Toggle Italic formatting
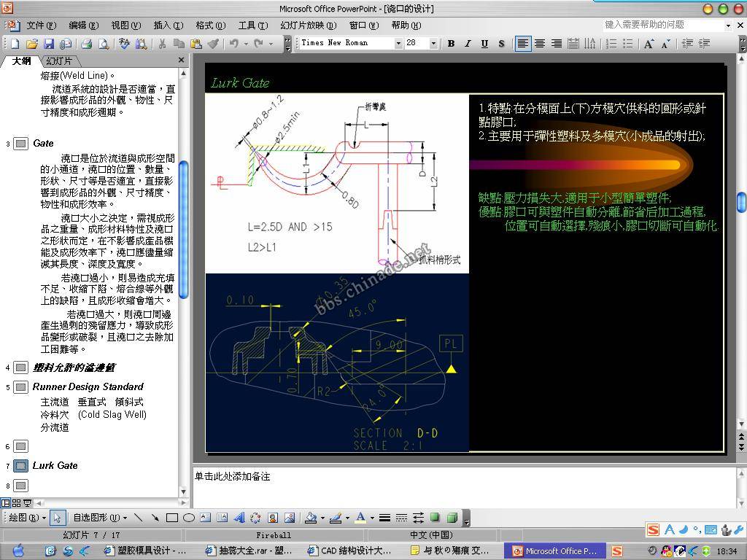The height and width of the screenshot is (560, 747). click(468, 44)
